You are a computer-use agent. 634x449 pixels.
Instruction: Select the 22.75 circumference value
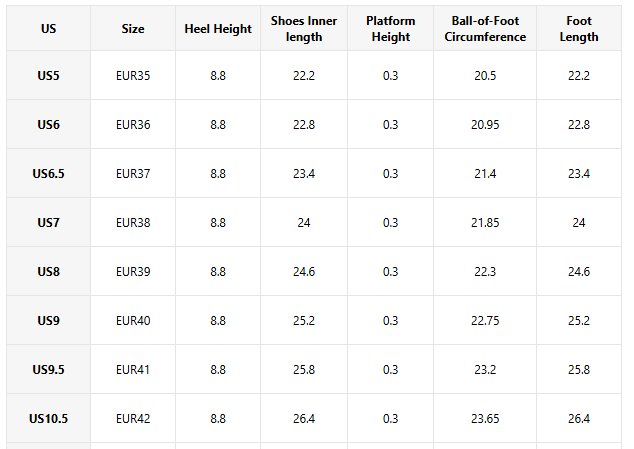pyautogui.click(x=485, y=320)
